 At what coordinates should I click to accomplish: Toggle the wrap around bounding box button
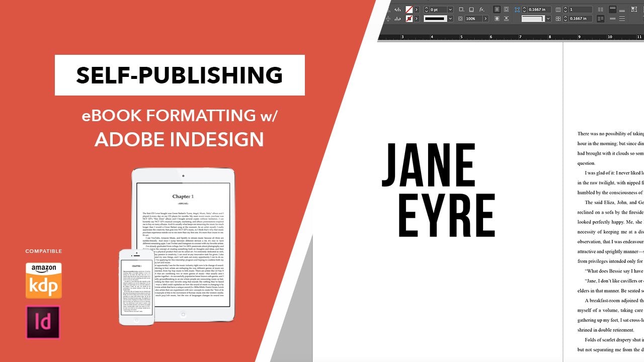[x=507, y=10]
